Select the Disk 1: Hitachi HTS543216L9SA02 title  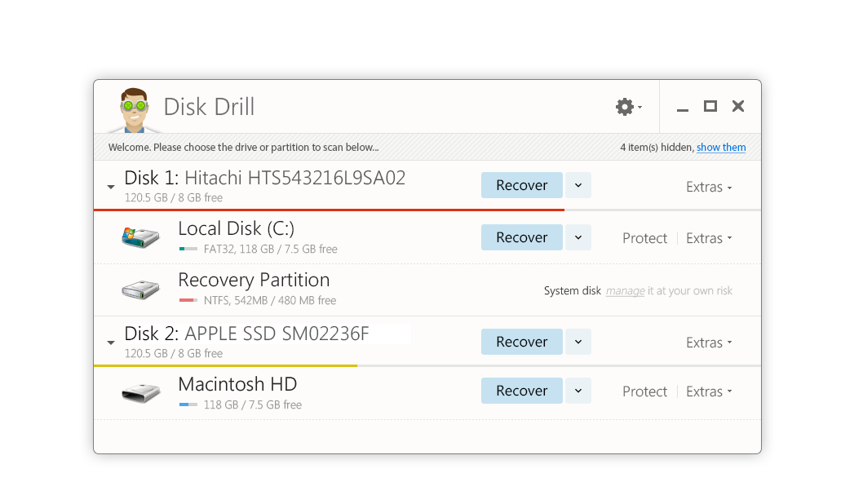pyautogui.click(x=265, y=179)
